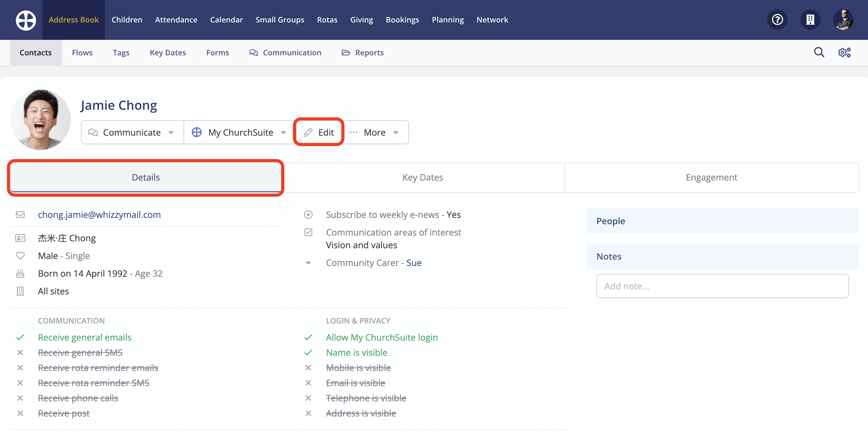Open chong.jamie@whizzymail.com email link
868x432 pixels.
[99, 215]
